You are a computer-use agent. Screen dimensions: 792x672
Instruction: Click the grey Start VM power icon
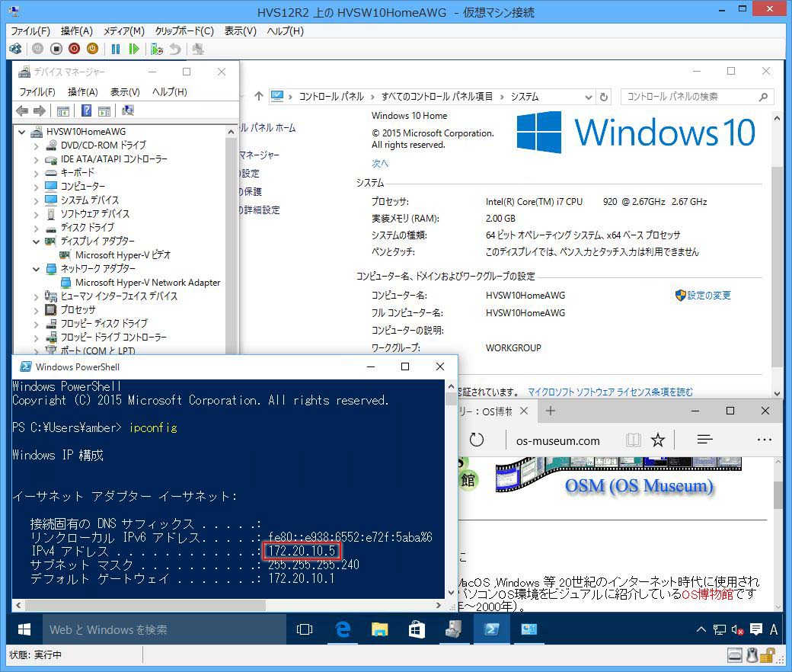coord(37,49)
